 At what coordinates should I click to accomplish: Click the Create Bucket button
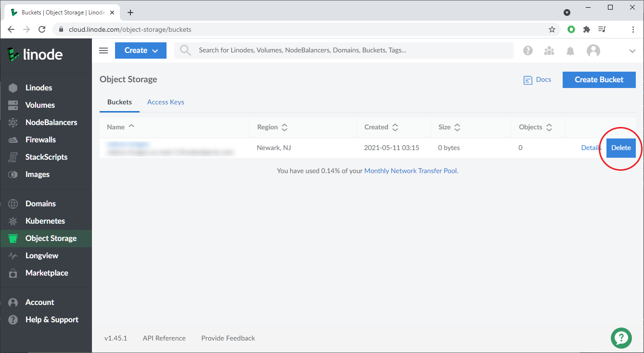point(599,80)
